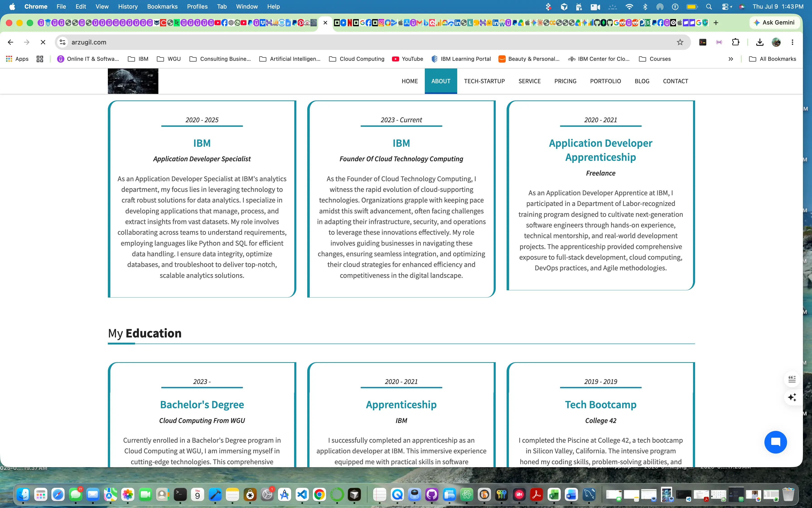This screenshot has width=812, height=508.
Task: Click 'Application Developer Apprenticeship' card title
Action: [x=601, y=150]
